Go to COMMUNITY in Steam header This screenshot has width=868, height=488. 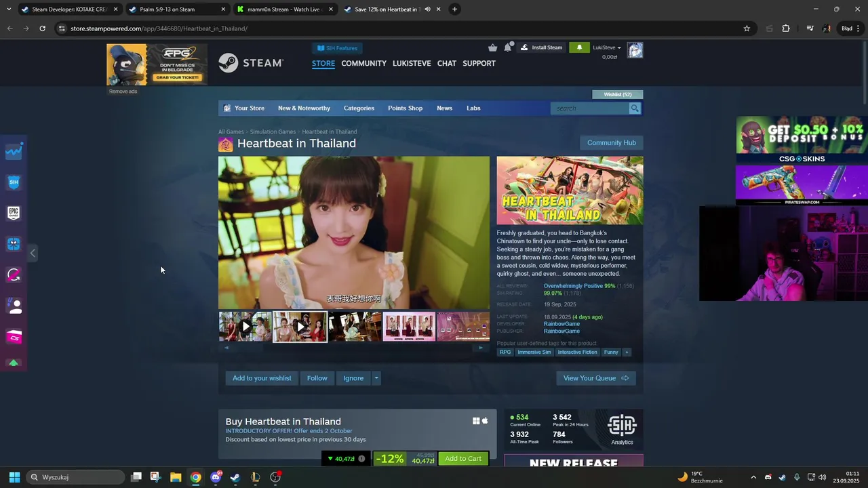click(363, 64)
